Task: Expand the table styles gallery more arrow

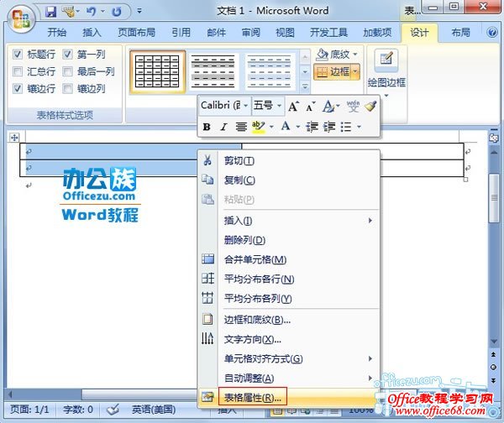Action: point(305,86)
